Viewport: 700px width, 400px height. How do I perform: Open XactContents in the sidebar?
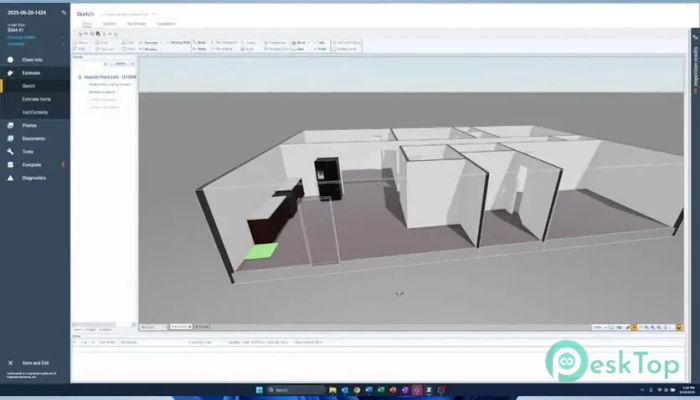tap(35, 112)
